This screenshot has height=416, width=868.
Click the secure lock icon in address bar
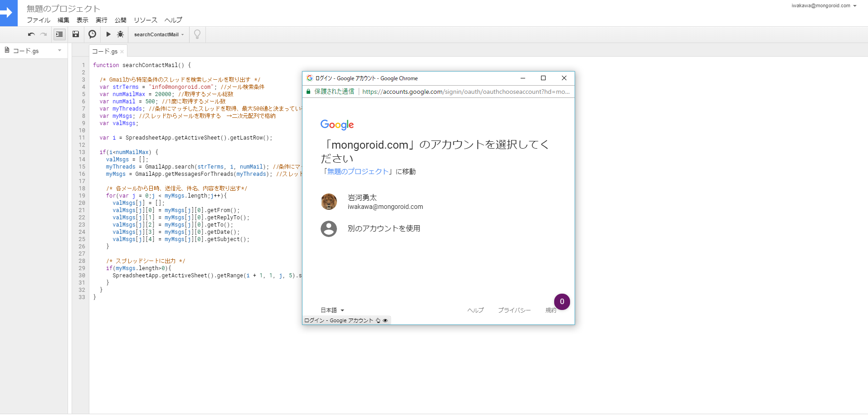308,92
